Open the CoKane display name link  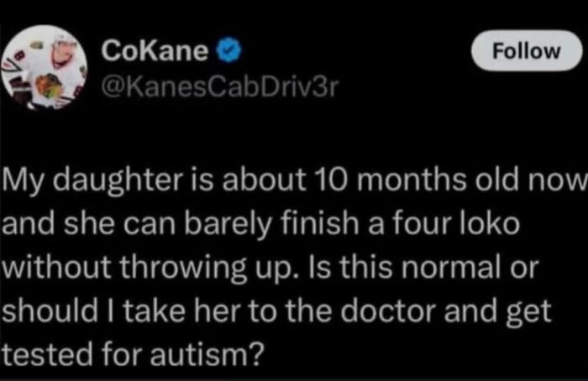pos(155,52)
